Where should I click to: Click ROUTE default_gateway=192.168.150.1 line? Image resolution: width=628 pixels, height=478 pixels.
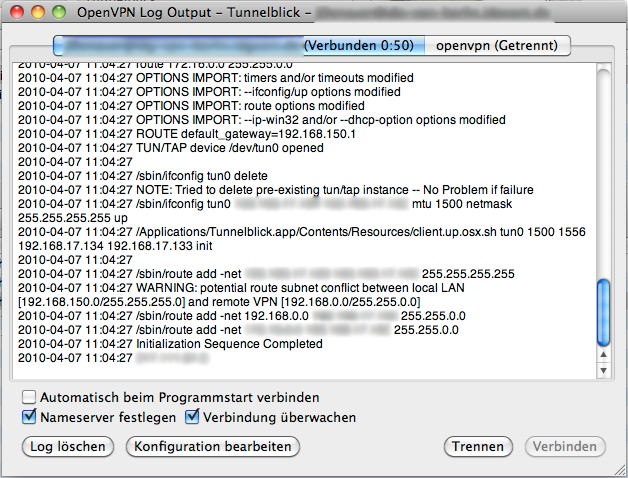pyautogui.click(x=187, y=134)
